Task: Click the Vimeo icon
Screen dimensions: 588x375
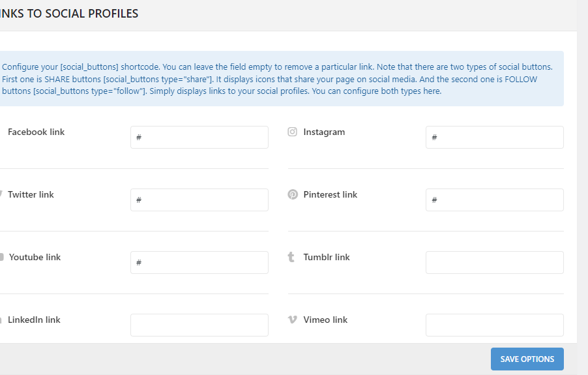Action: (293, 320)
